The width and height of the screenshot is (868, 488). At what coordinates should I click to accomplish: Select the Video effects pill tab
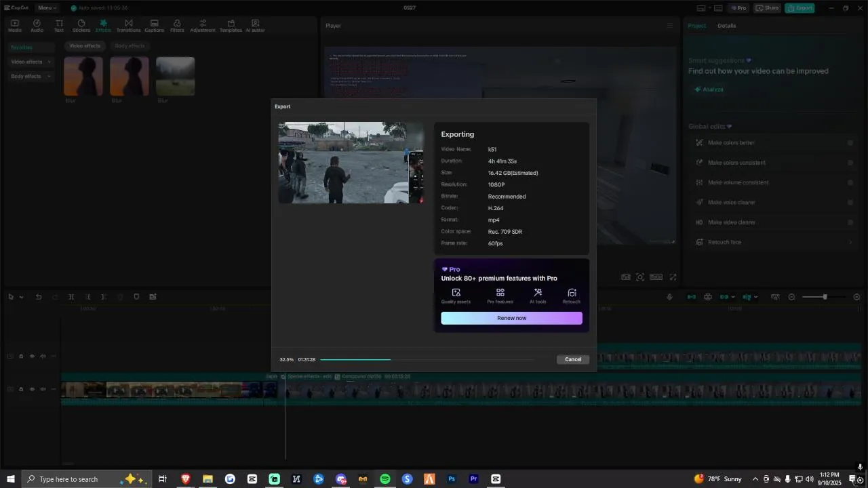[x=85, y=46]
